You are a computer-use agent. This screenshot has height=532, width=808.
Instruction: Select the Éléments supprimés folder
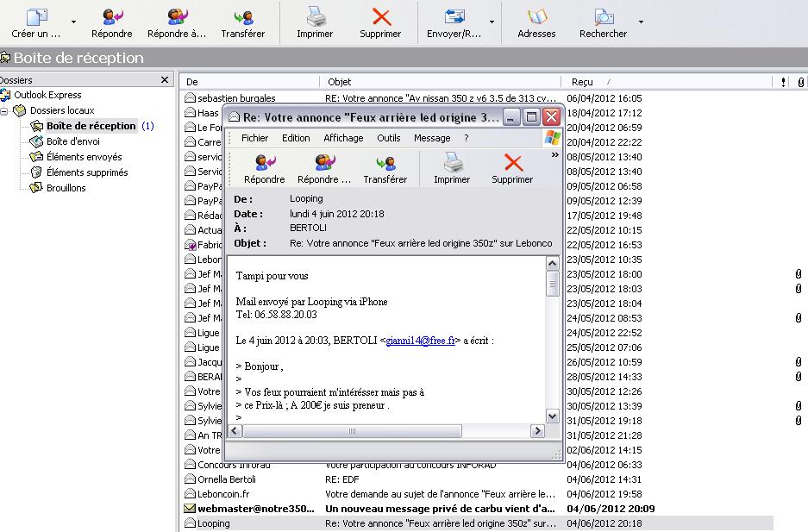[x=86, y=172]
